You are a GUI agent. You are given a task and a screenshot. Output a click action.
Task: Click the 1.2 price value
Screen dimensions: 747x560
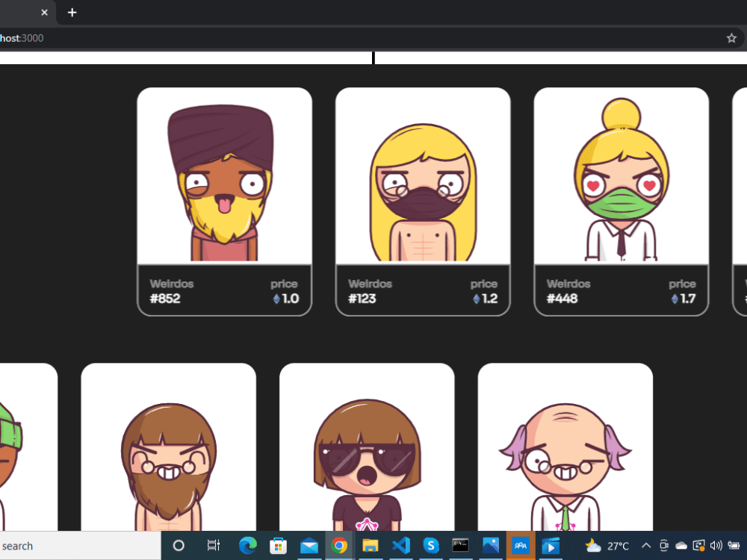tap(489, 299)
